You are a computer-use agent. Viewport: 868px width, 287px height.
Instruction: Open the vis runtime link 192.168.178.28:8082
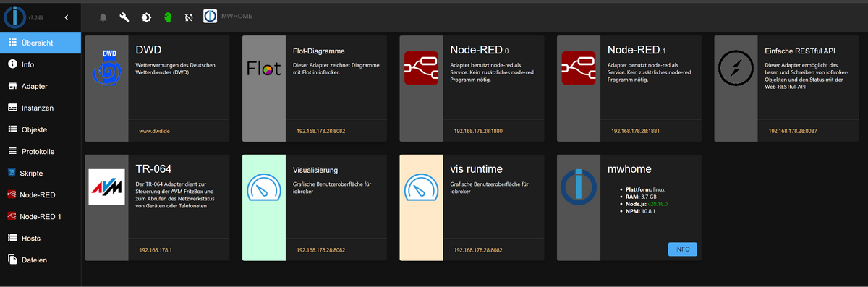coord(478,249)
